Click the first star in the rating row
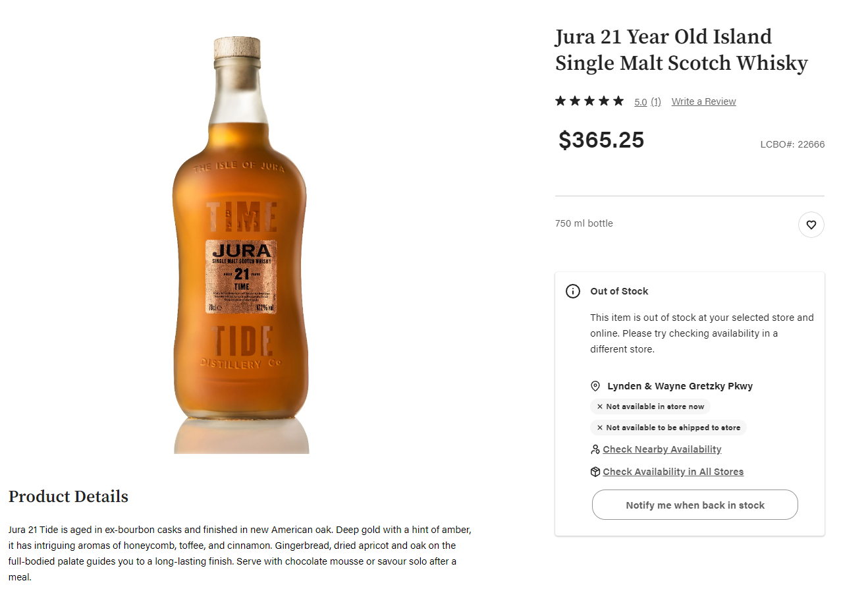Image resolution: width=868 pixels, height=589 pixels. (x=560, y=101)
